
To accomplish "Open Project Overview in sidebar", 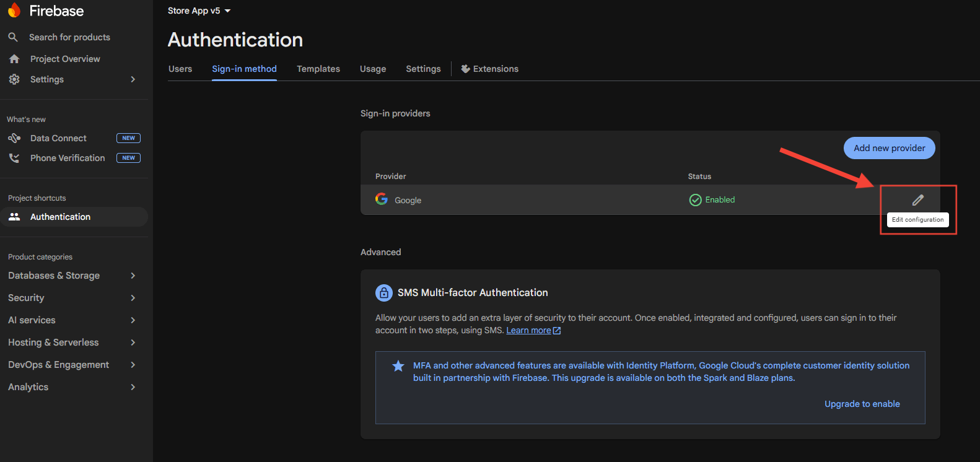I will click(65, 59).
